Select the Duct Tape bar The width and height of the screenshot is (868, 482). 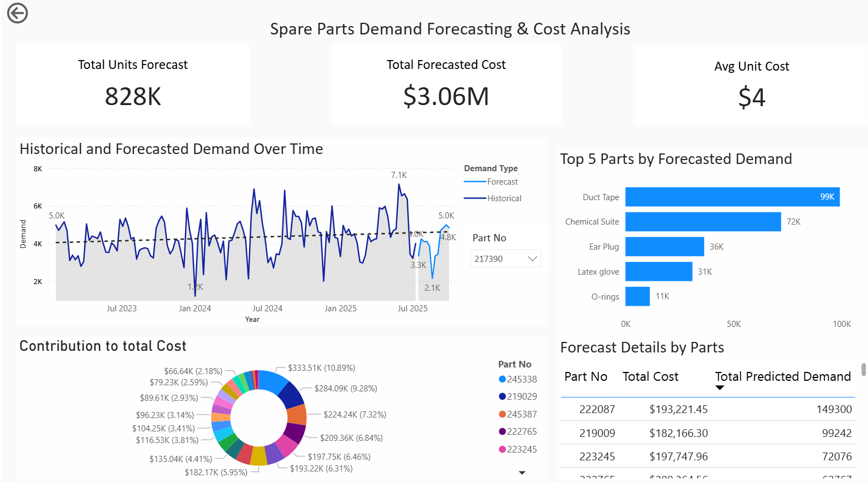732,197
